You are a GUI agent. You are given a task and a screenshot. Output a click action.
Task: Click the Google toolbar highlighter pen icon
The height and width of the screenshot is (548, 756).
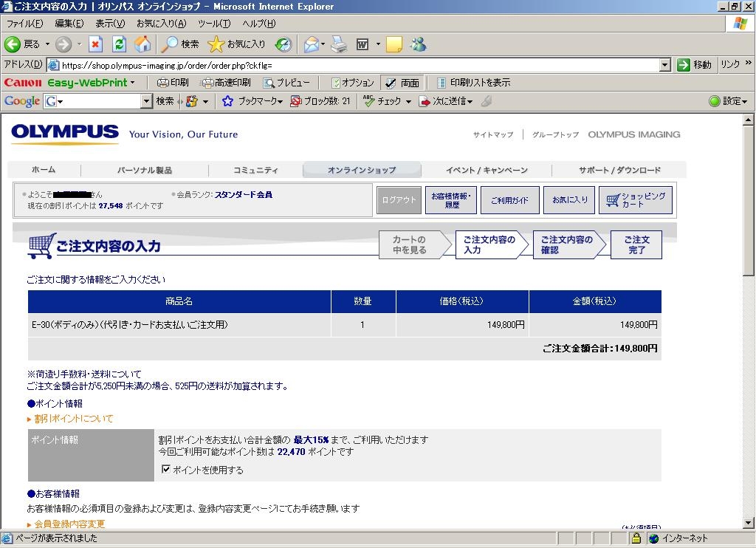487,101
